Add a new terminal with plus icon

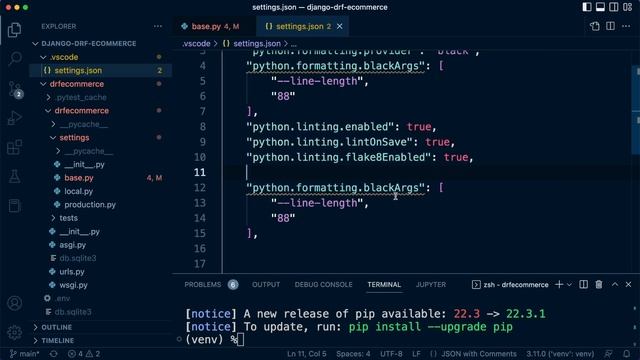pos(559,284)
